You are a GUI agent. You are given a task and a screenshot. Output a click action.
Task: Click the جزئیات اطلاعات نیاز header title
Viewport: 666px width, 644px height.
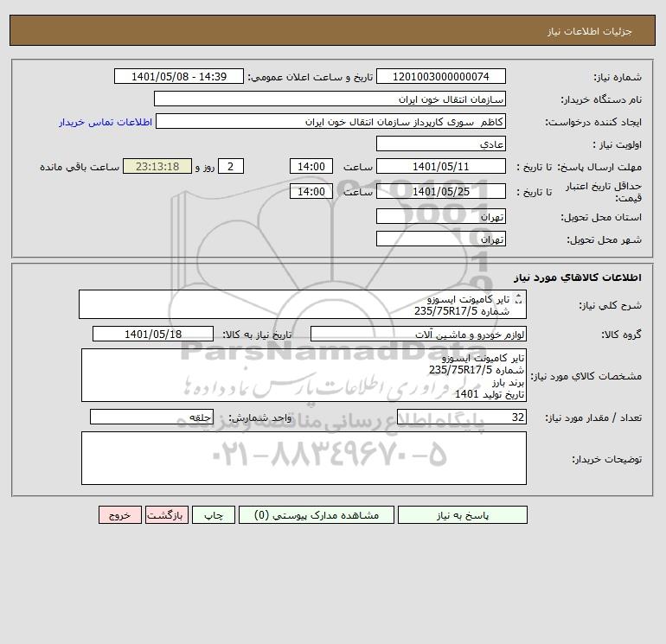click(590, 31)
